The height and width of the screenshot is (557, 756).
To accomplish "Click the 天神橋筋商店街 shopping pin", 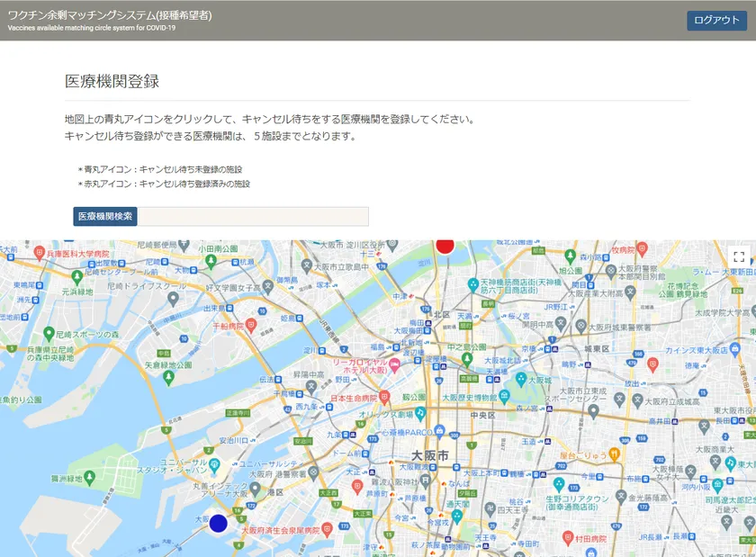I will (472, 284).
